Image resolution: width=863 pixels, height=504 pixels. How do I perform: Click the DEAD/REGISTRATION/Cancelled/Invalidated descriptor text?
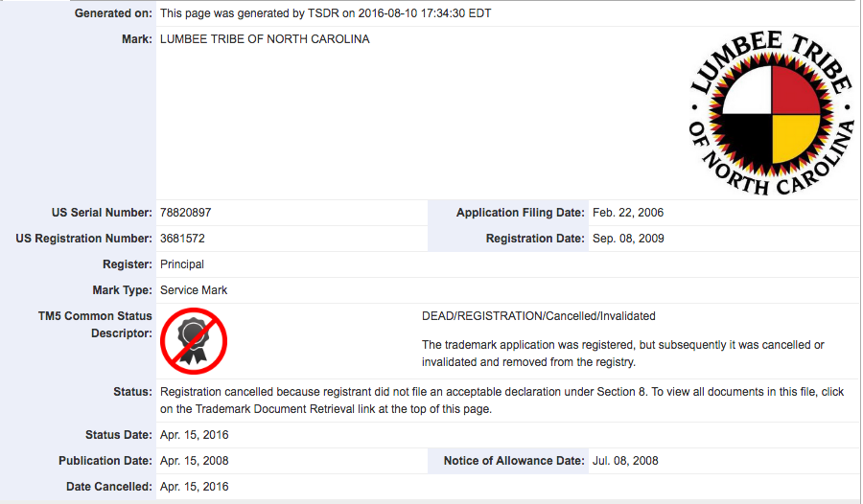(x=539, y=316)
